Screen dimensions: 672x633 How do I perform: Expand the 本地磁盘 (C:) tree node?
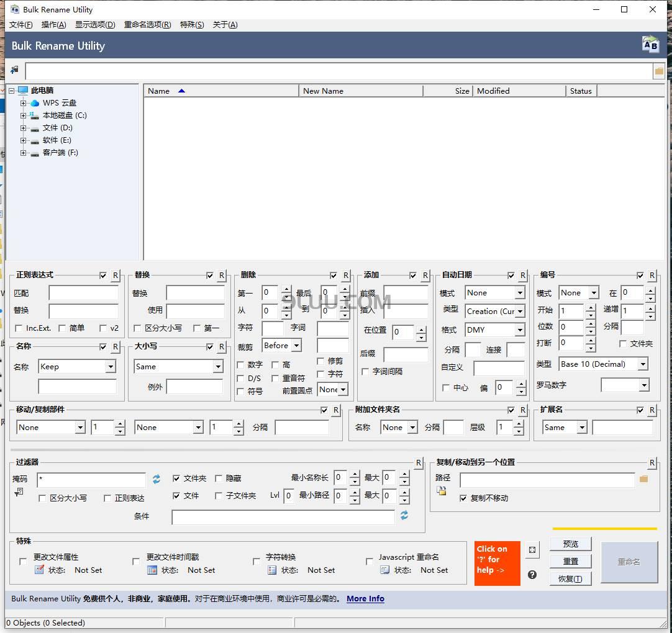pyautogui.click(x=23, y=115)
